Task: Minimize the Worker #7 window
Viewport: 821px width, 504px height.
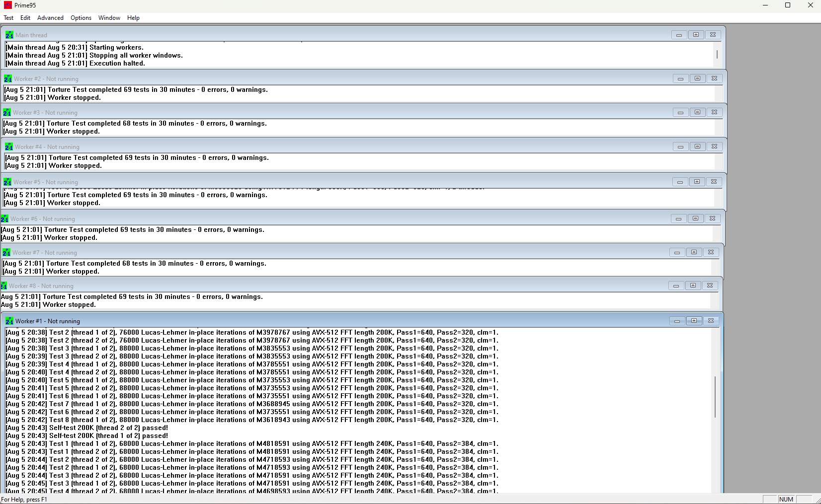Action: 677,252
